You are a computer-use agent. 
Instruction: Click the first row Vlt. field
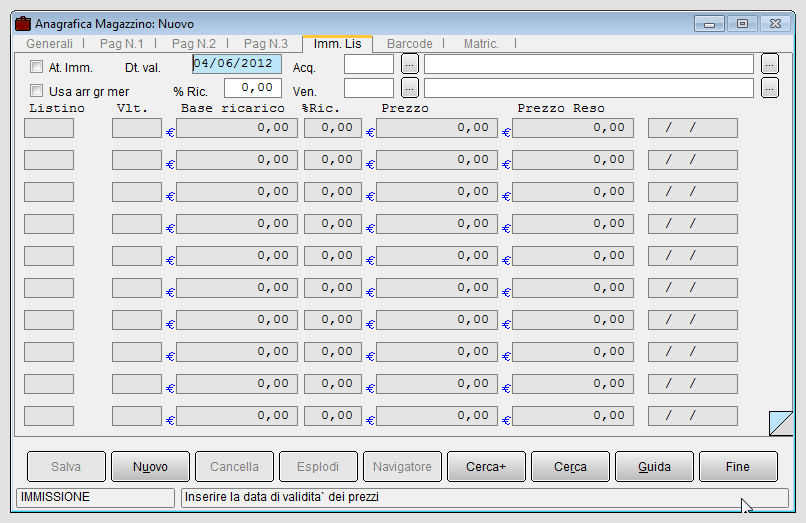137,128
